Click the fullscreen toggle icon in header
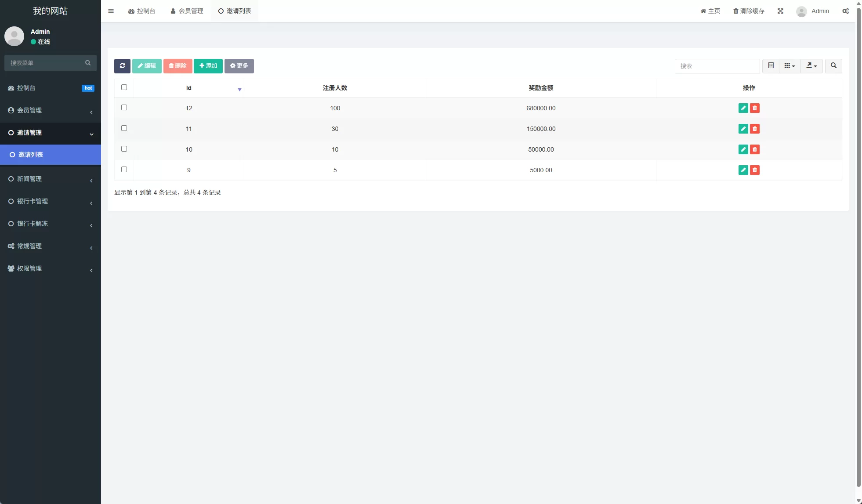862x504 pixels. point(780,11)
